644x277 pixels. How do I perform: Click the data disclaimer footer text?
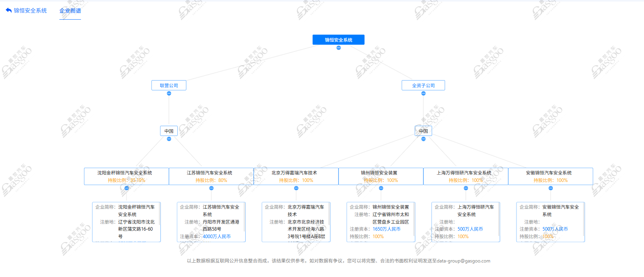coord(339,261)
